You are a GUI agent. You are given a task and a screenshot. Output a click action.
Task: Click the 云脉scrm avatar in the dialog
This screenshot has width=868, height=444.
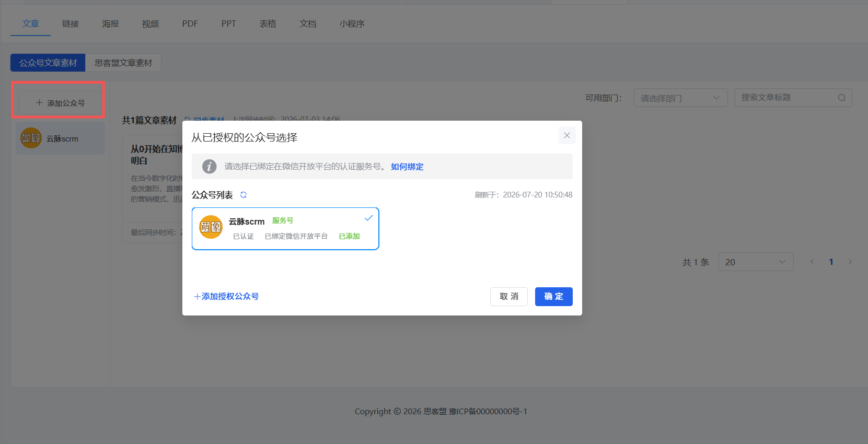211,227
